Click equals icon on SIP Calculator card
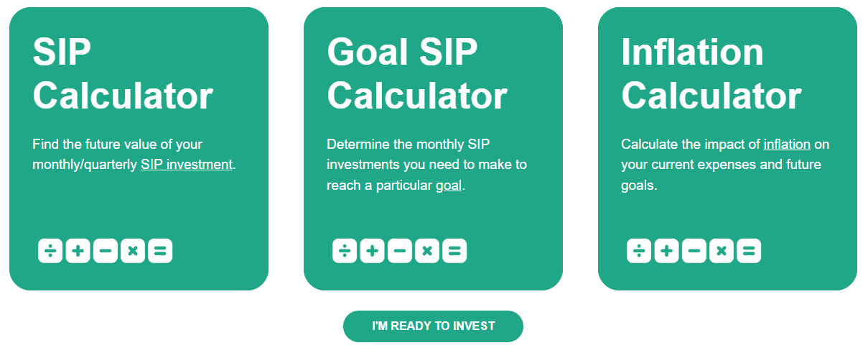The image size is (868, 353). coord(160,251)
